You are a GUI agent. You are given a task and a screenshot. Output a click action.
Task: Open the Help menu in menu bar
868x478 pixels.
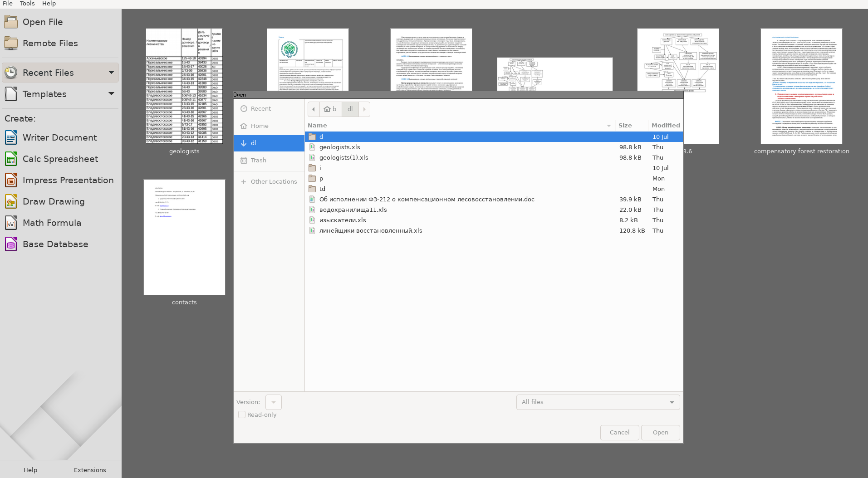(49, 4)
